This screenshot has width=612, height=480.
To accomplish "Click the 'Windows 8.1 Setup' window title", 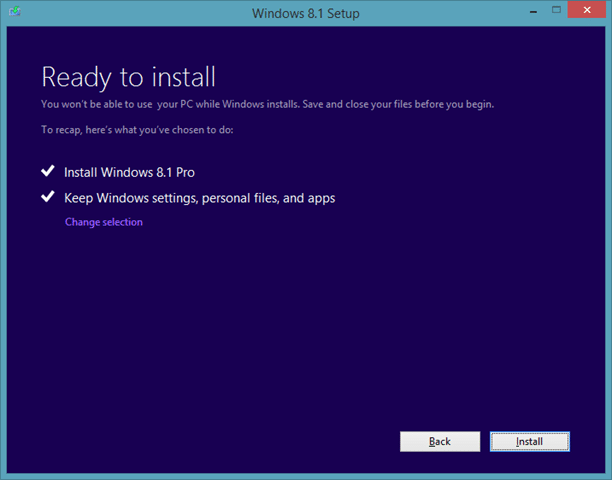I will click(306, 13).
